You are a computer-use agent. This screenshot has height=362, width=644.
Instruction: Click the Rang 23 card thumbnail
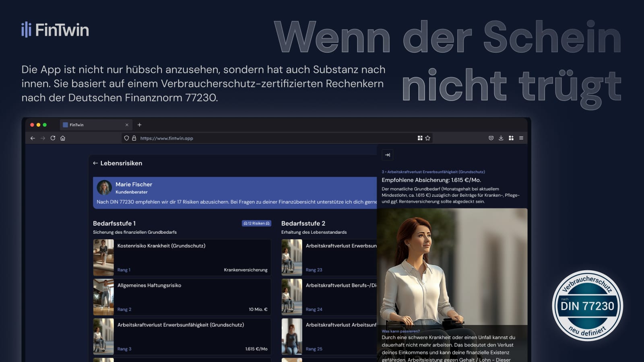click(x=292, y=257)
